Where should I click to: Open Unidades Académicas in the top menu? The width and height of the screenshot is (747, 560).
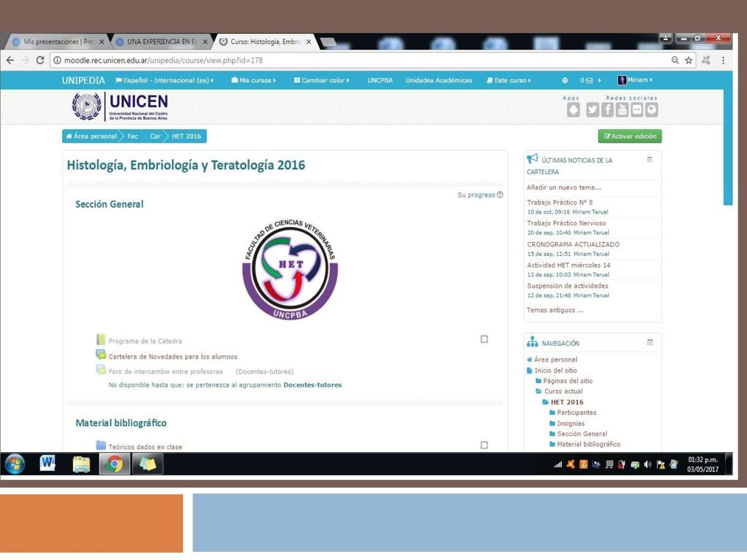pos(438,80)
